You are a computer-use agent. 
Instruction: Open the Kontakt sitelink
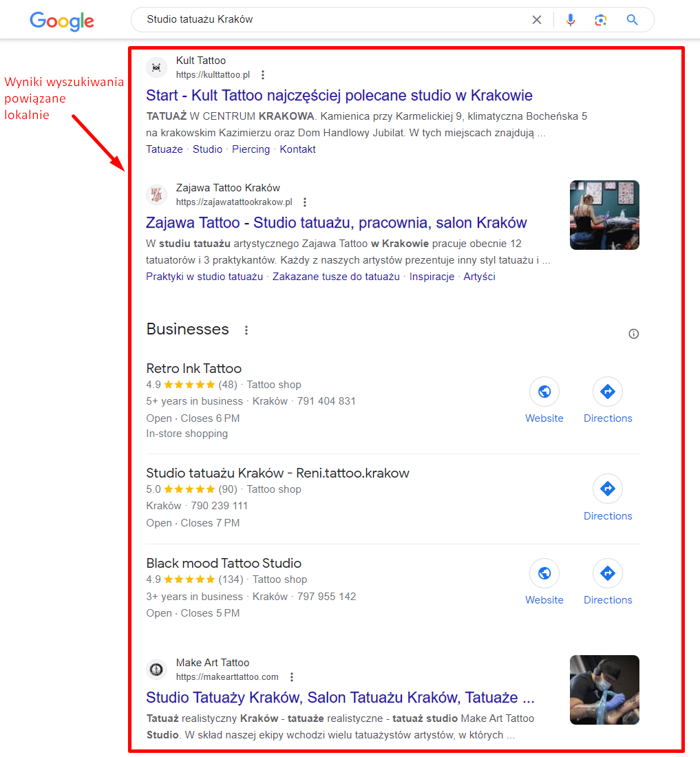[x=297, y=149]
